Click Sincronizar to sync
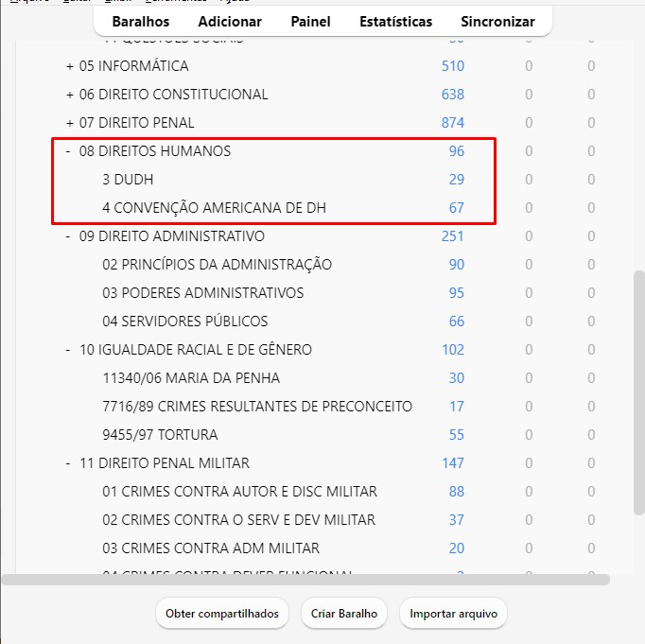 point(497,22)
